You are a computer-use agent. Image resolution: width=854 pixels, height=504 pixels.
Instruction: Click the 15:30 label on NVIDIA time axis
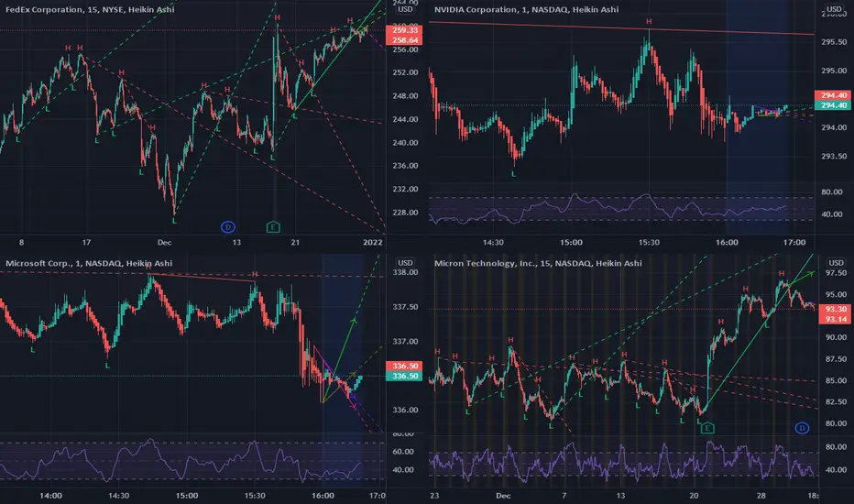click(x=649, y=243)
